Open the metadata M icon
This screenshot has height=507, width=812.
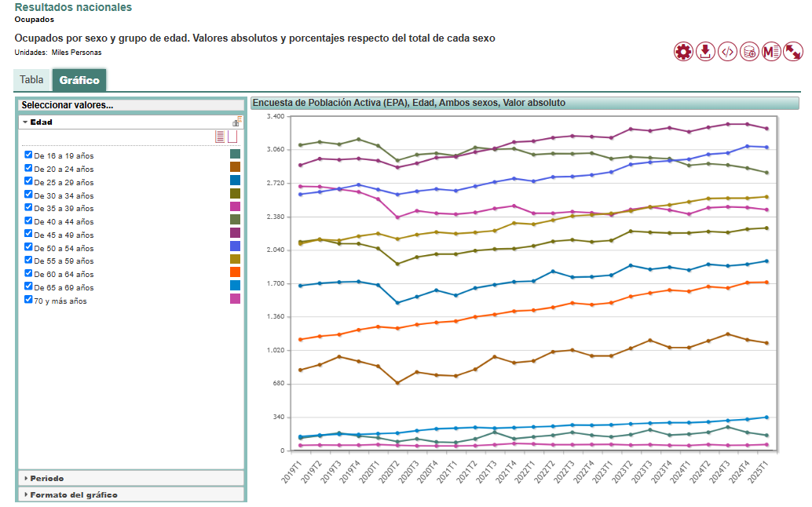(x=771, y=52)
